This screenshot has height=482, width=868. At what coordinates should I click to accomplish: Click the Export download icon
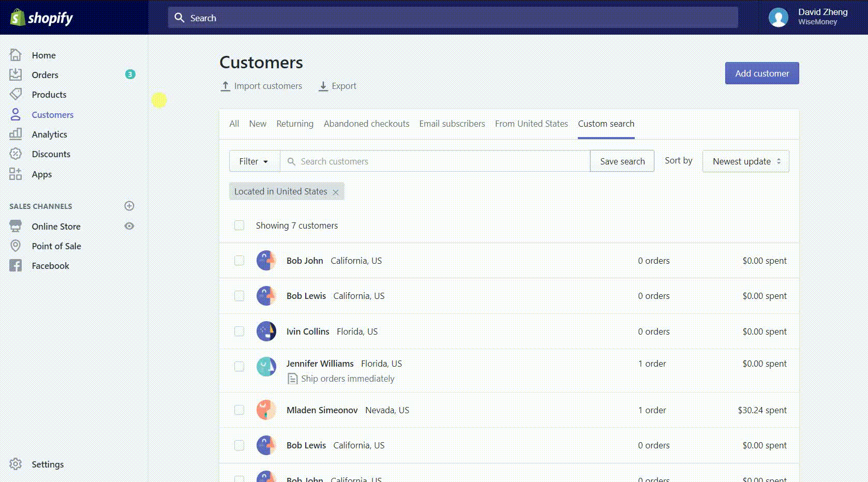(323, 86)
